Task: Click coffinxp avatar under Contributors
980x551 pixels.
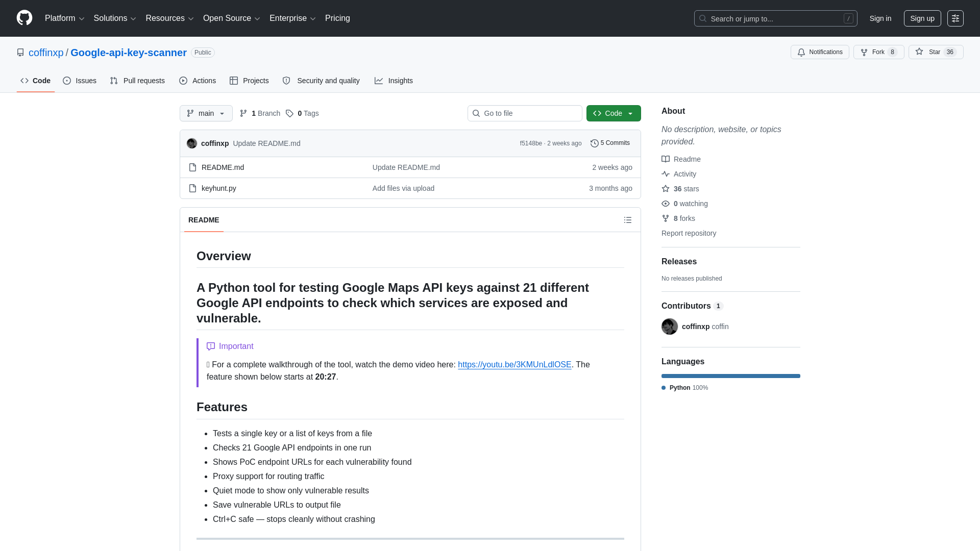Action: (x=670, y=327)
